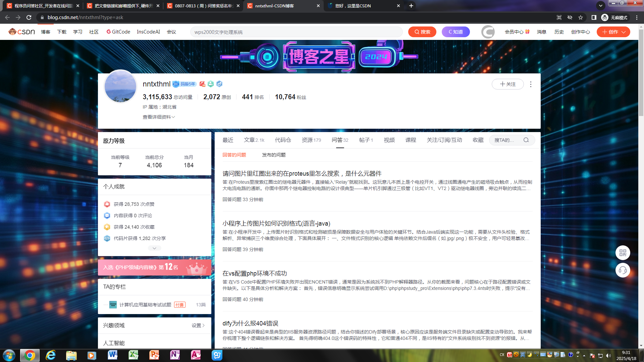The image size is (644, 362).
Task: Open the GitCode link in the navbar
Action: (x=118, y=32)
